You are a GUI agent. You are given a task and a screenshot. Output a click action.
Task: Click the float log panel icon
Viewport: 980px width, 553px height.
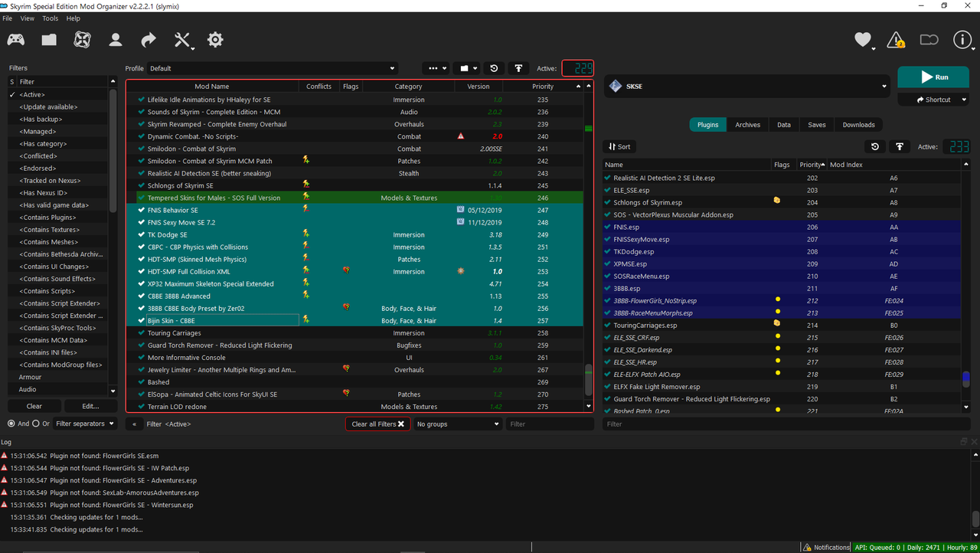[x=964, y=442]
